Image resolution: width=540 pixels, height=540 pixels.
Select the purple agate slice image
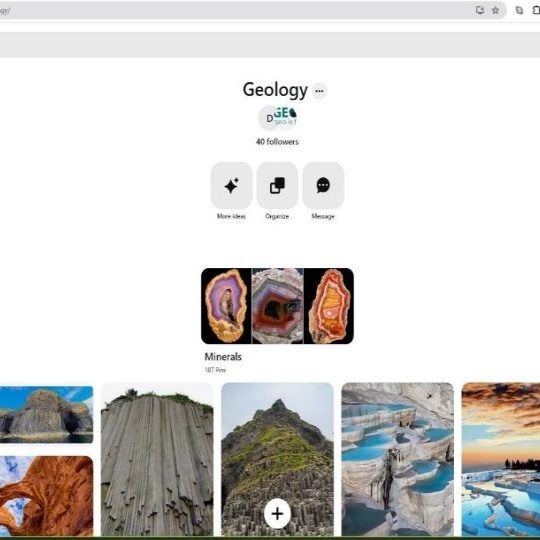coord(226,306)
